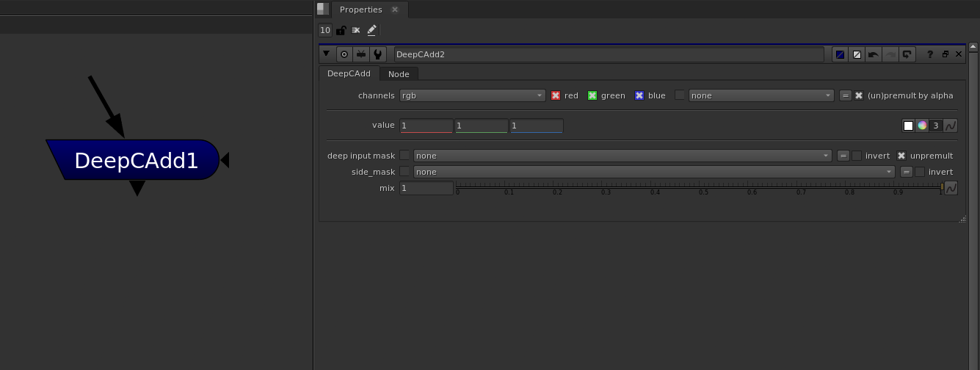Click the mix slider track at 0.5

(x=703, y=186)
